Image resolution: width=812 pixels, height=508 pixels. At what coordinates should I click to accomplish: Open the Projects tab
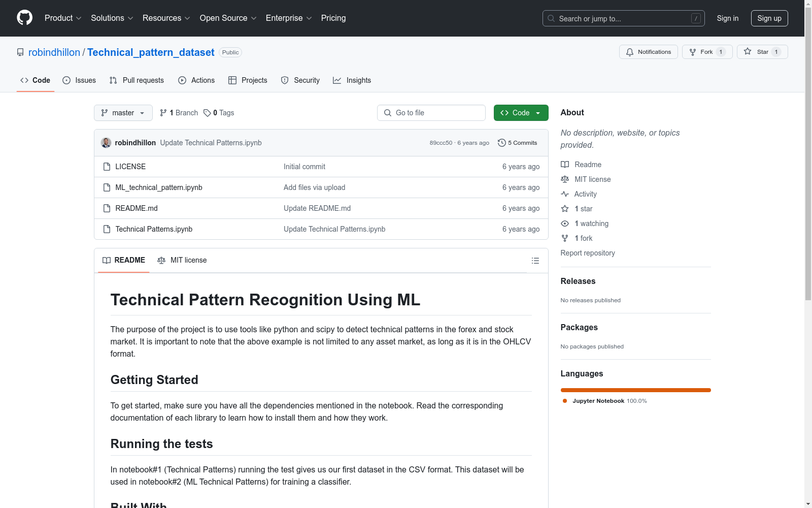(x=248, y=80)
